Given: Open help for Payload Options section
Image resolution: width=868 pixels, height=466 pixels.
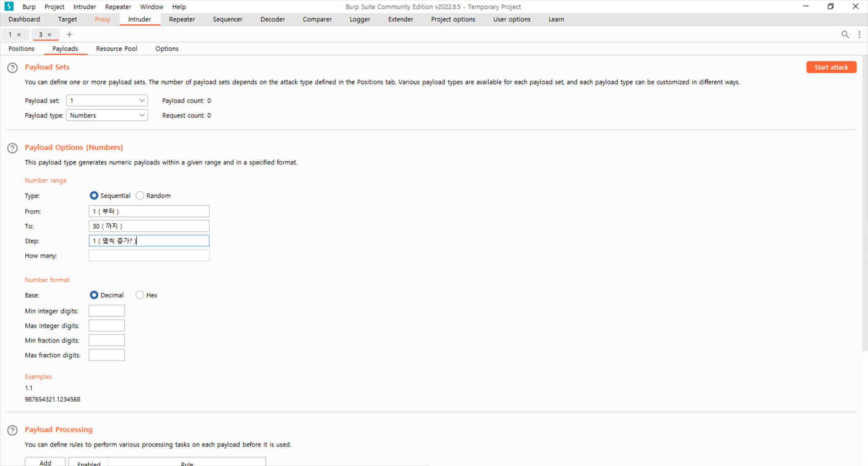Looking at the screenshot, I should (x=13, y=148).
